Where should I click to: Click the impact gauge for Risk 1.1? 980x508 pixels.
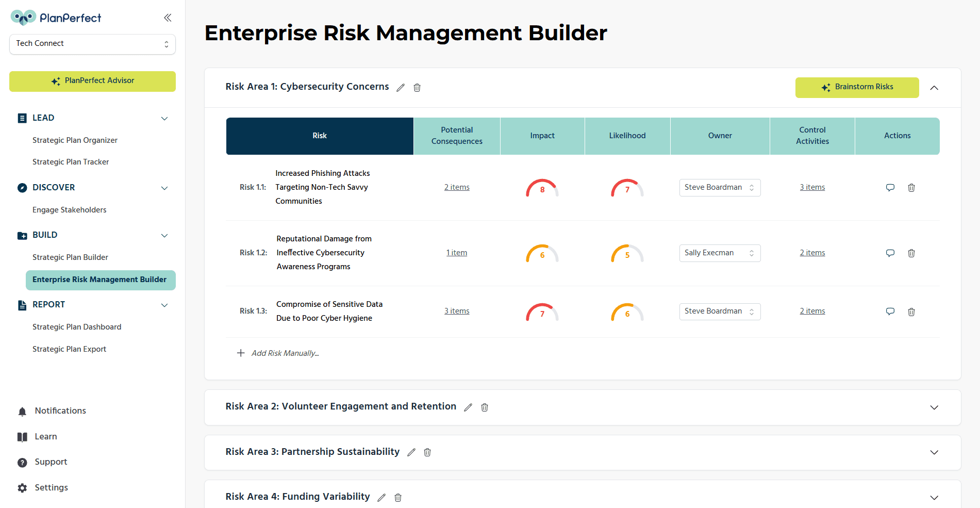pos(542,188)
